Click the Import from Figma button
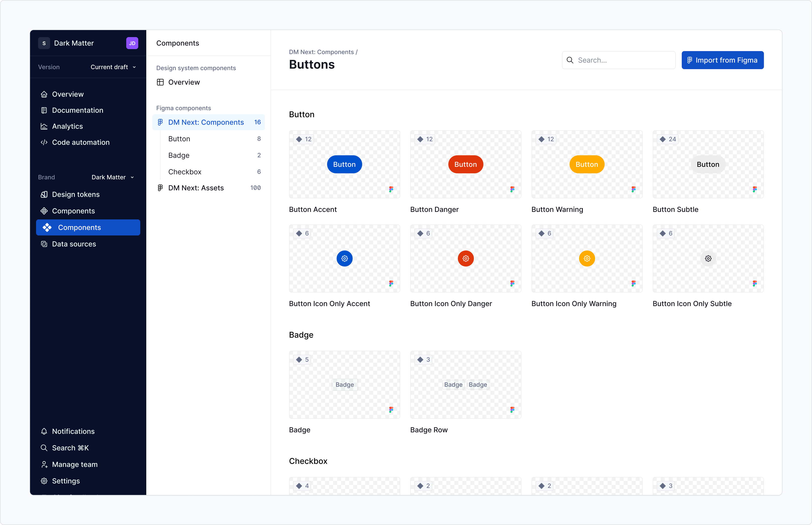The height and width of the screenshot is (525, 812). [x=723, y=60]
